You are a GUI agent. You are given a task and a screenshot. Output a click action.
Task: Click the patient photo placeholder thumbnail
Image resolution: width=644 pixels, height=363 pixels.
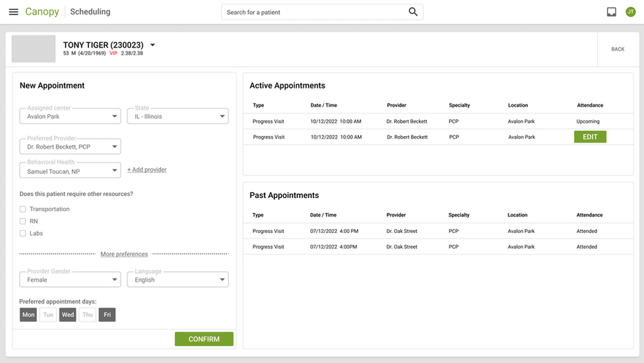pyautogui.click(x=34, y=49)
